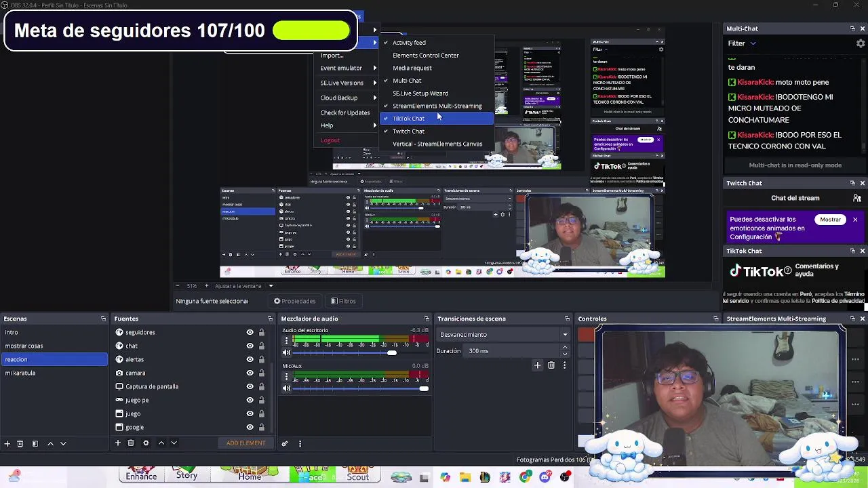Hide the alertas source
The height and width of the screenshot is (488, 868).
(250, 359)
